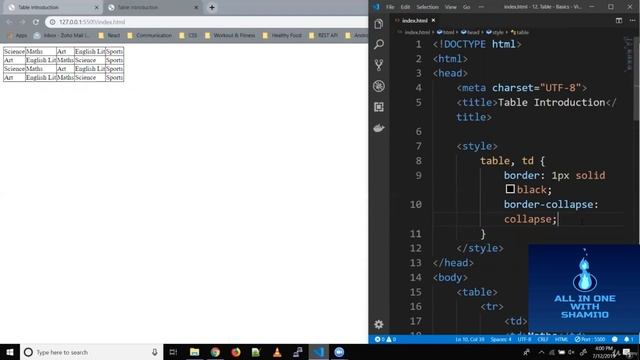The image size is (640, 360).
Task: Click the feedback smiley in the status bar
Action: click(615, 339)
